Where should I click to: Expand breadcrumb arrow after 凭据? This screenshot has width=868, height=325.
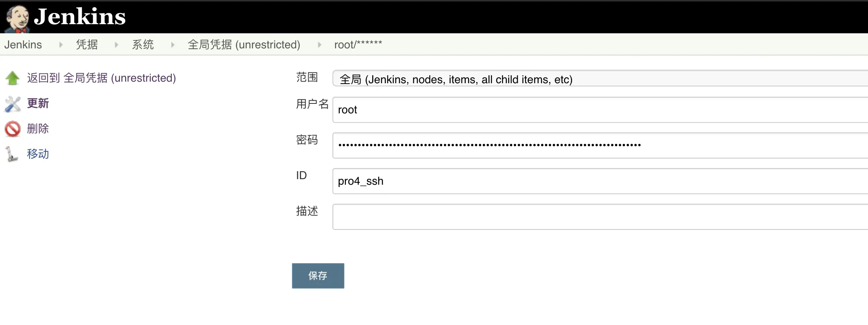(116, 45)
